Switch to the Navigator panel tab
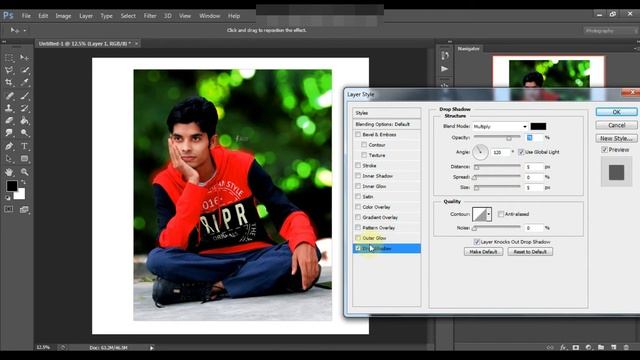640x360 pixels. tap(469, 49)
